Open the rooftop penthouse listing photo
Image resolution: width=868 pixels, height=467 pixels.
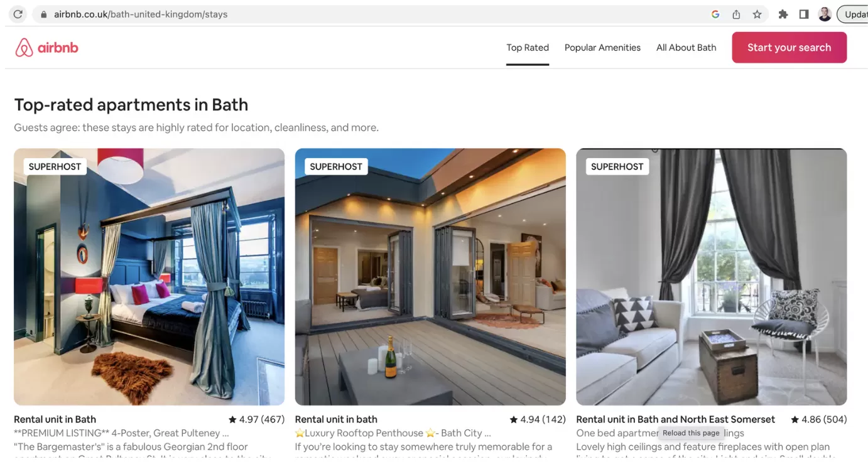430,277
